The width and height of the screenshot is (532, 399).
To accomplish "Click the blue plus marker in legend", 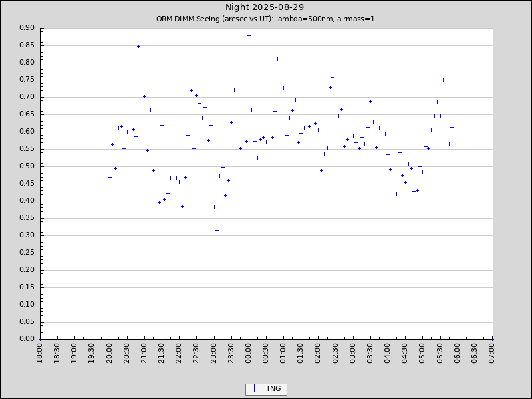I will tap(254, 389).
